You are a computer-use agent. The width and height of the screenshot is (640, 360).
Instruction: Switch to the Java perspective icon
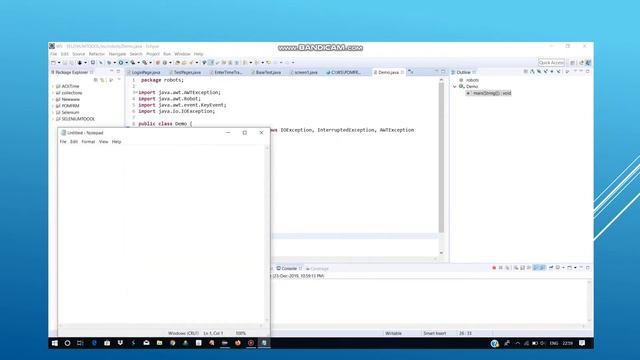click(588, 62)
